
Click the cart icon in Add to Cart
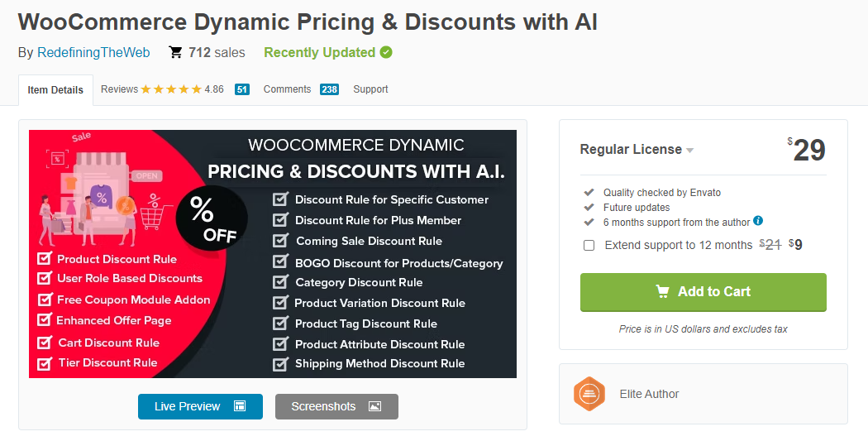click(x=662, y=291)
